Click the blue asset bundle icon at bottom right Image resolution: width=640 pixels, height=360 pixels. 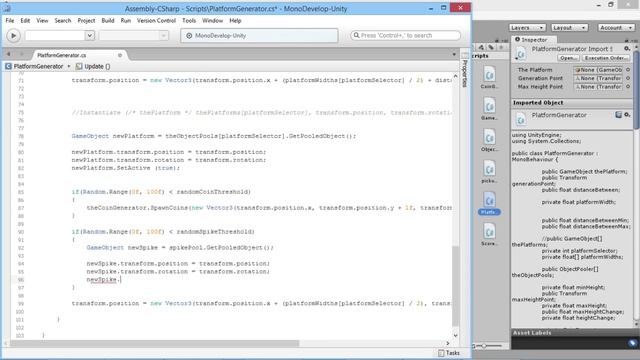click(x=633, y=344)
